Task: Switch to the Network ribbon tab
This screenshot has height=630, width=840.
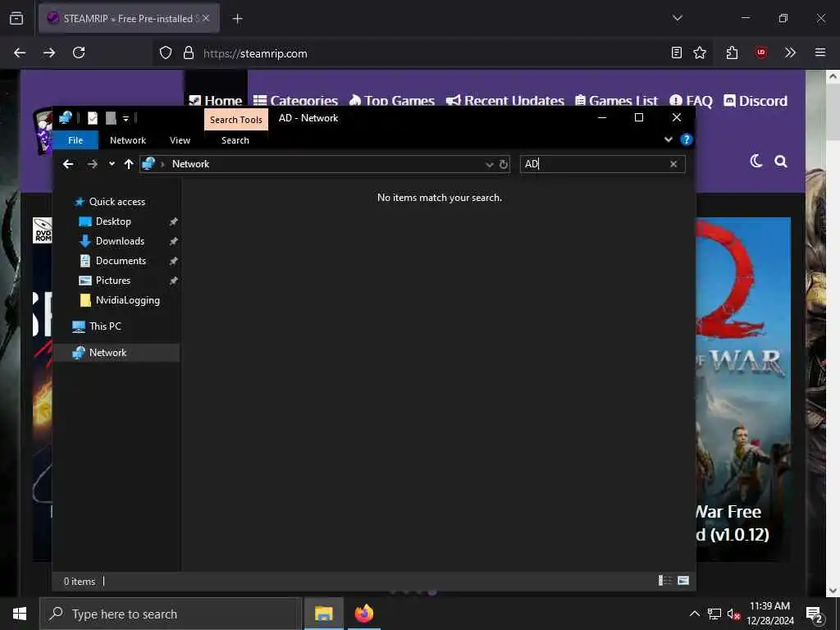Action: 127,140
